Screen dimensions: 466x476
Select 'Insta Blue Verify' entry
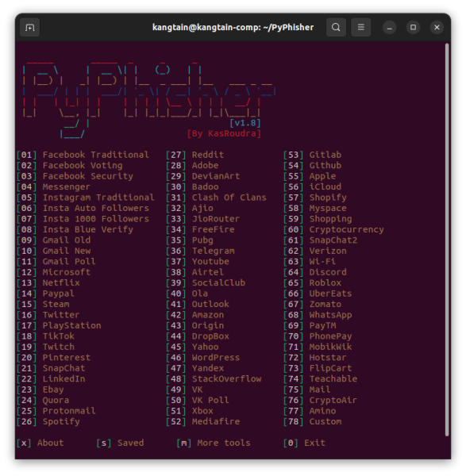click(x=88, y=229)
